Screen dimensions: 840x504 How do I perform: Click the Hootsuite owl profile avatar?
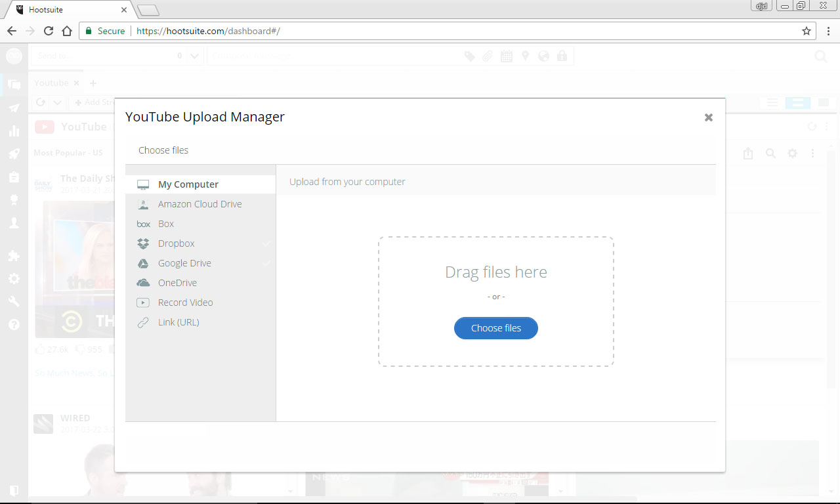(x=14, y=56)
